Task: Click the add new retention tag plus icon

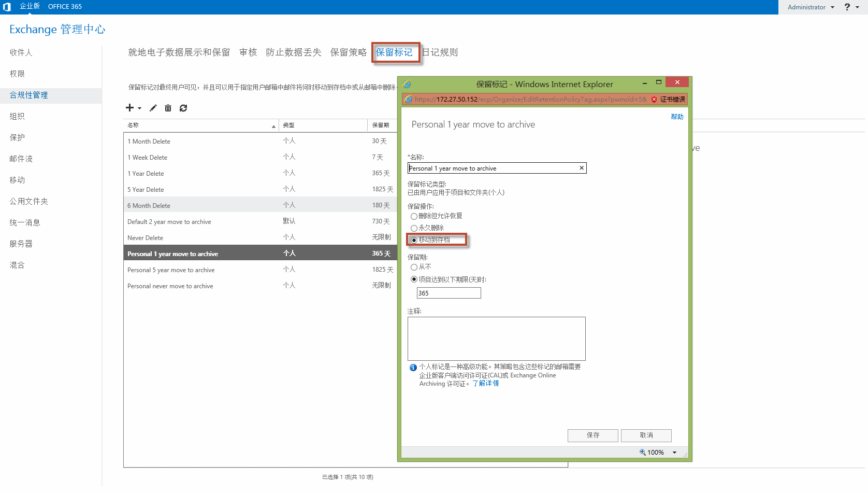Action: 129,108
